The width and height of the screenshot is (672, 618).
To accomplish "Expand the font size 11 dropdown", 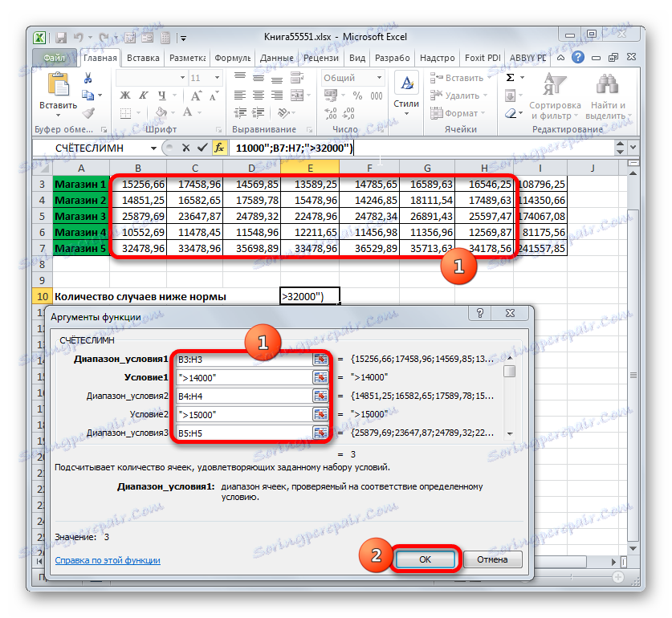I will [218, 78].
